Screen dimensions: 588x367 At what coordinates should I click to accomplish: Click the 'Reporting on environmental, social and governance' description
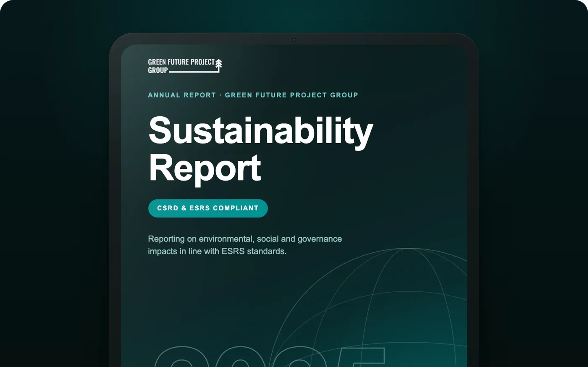[245, 245]
